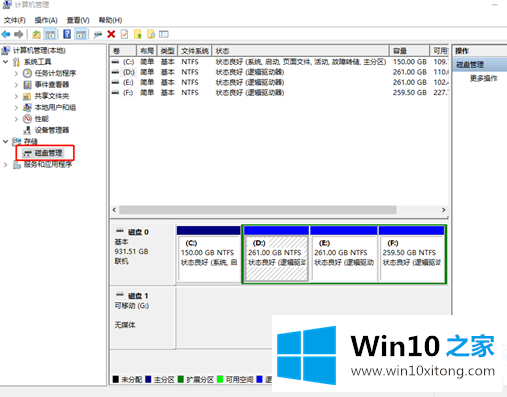Click the 任务计划程序 clock icon

pos(27,73)
